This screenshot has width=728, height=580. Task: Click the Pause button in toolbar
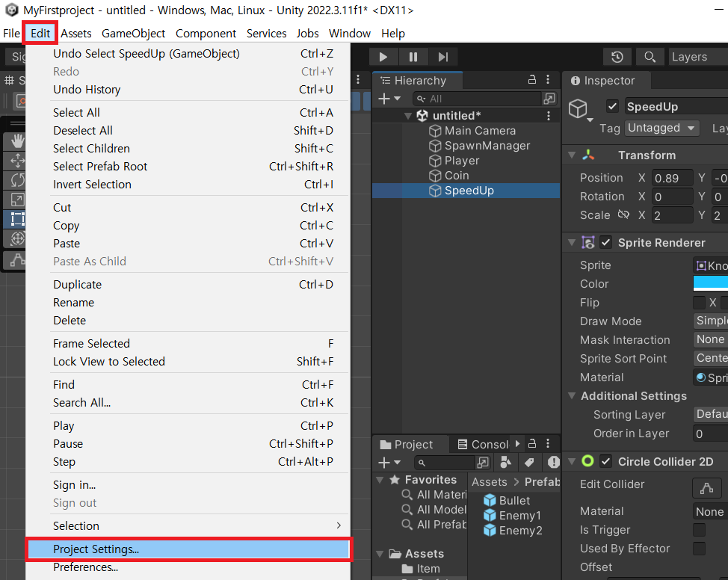tap(413, 57)
